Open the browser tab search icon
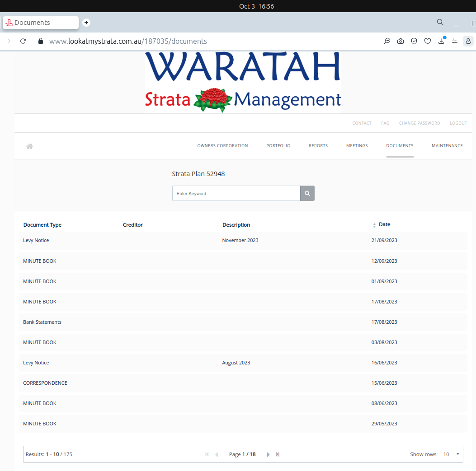The height and width of the screenshot is (471, 476). (440, 22)
